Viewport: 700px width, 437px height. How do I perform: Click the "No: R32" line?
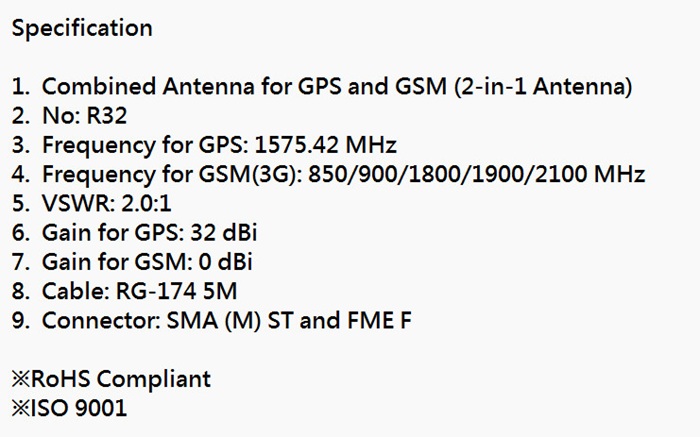(84, 116)
